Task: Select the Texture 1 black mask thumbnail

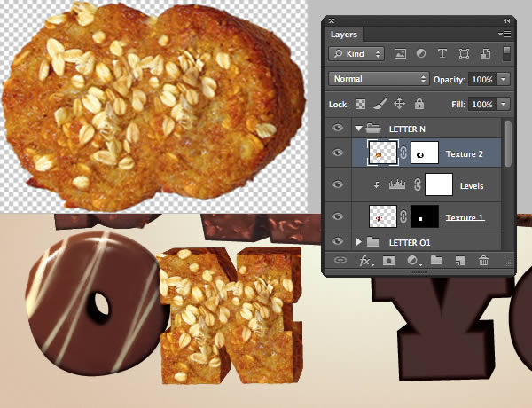Action: [x=425, y=216]
